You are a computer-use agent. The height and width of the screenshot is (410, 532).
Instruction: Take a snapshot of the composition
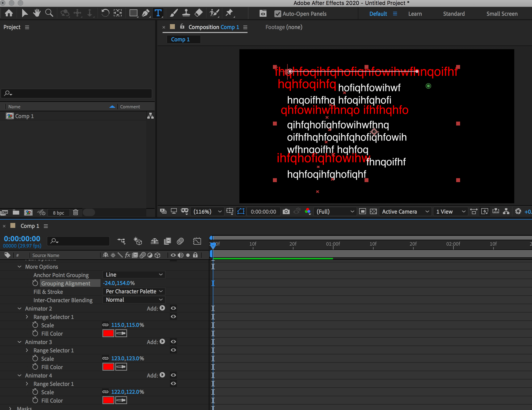click(286, 211)
